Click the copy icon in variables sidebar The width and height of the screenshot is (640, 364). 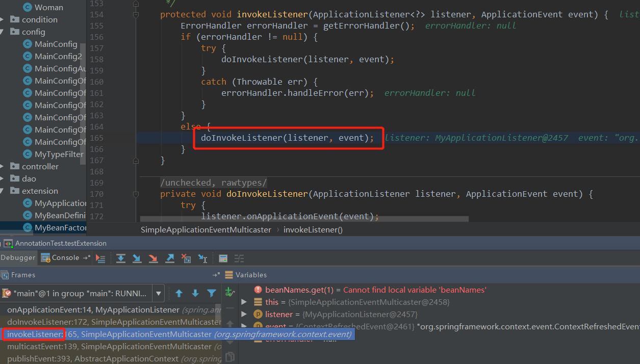[230, 357]
